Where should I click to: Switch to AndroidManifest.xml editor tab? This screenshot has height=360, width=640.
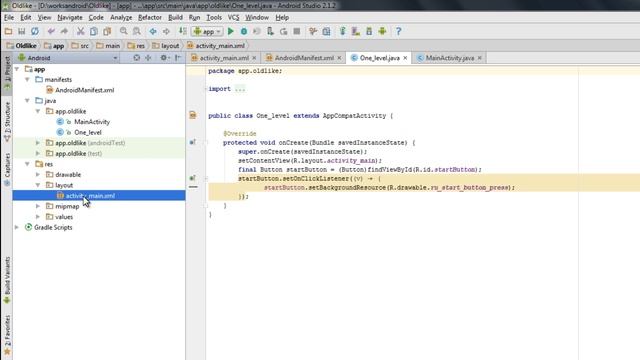[304, 58]
